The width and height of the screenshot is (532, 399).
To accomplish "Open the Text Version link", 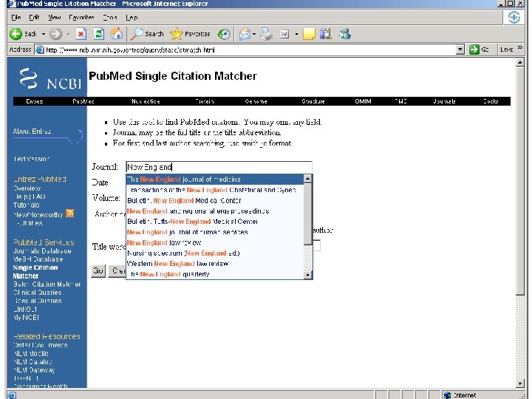I will click(32, 158).
